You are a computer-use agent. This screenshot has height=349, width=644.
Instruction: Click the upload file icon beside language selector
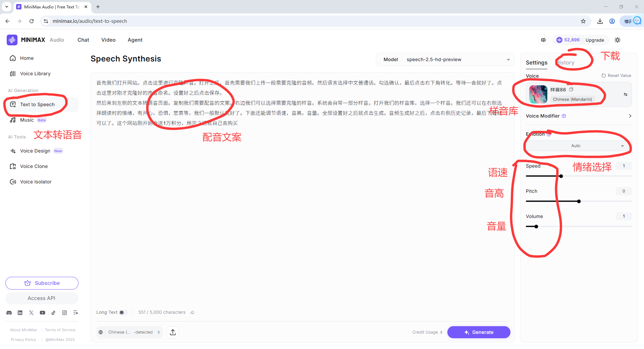pos(173,332)
